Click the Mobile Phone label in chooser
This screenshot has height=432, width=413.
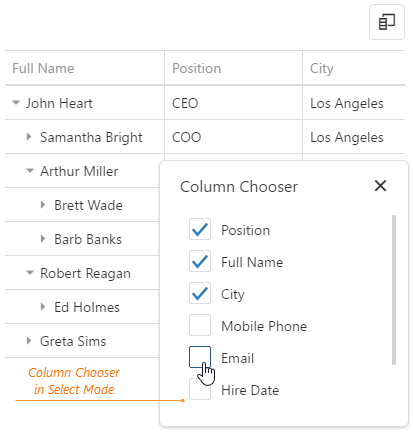point(264,326)
